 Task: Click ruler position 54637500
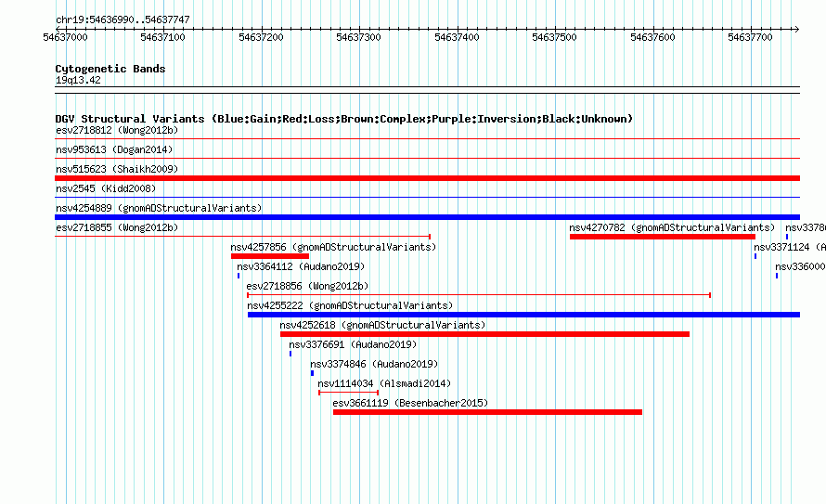coord(554,37)
